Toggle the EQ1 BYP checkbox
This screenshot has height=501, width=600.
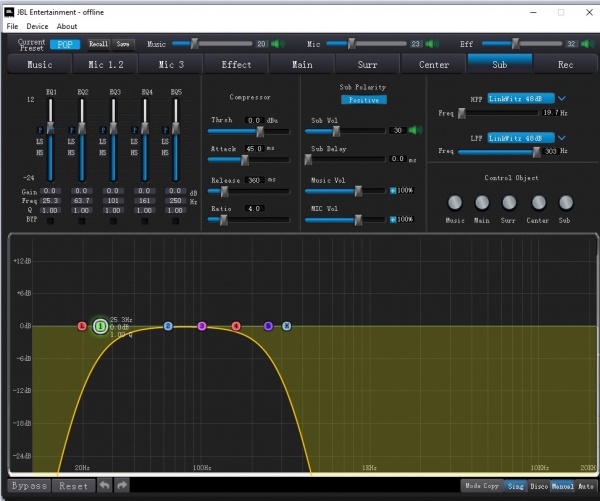52,220
